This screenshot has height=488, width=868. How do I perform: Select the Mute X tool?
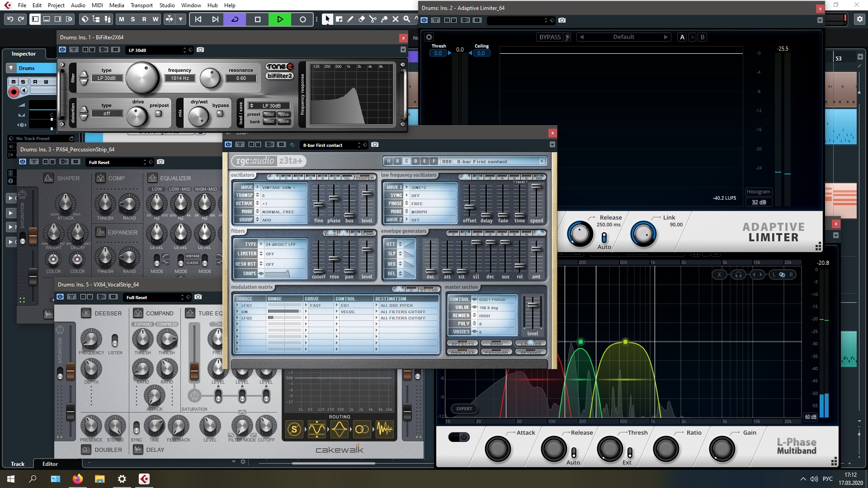(395, 19)
